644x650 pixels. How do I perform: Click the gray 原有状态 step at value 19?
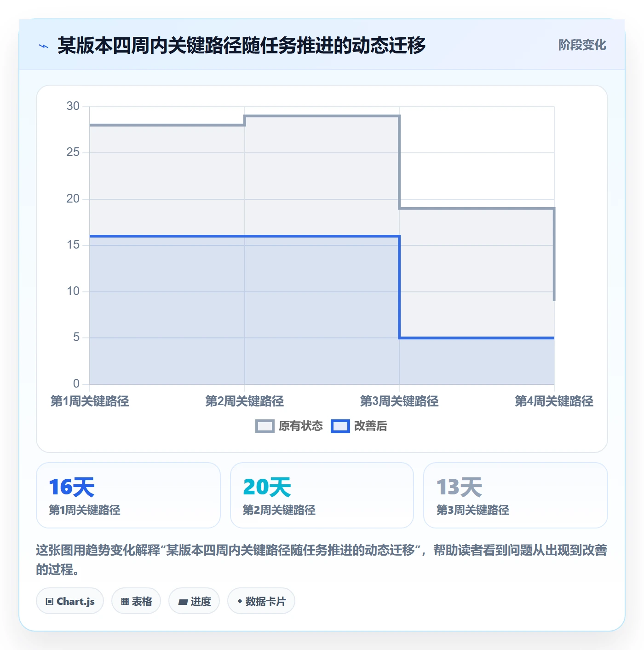pos(477,209)
